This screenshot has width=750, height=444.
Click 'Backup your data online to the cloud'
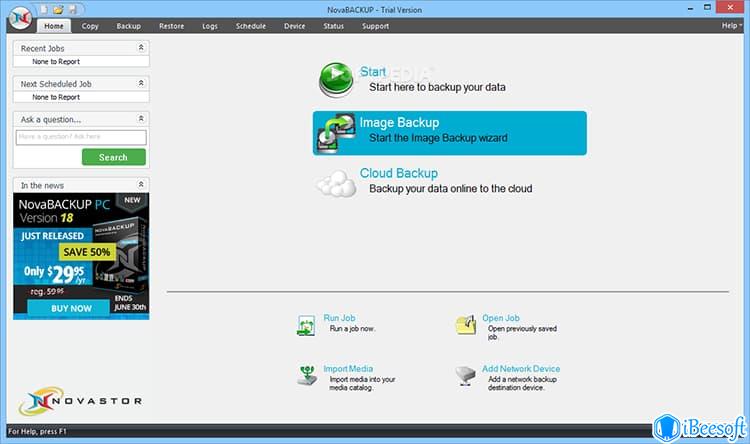451,189
